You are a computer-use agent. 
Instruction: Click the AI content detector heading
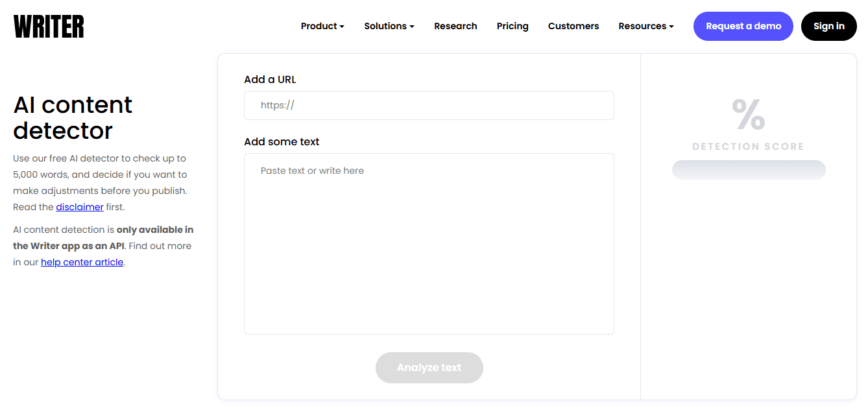pos(73,117)
